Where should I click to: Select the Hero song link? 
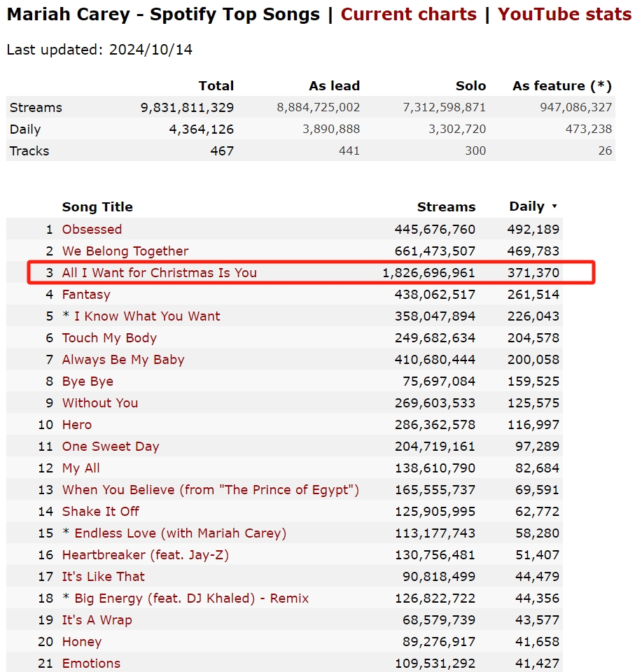pyautogui.click(x=77, y=425)
